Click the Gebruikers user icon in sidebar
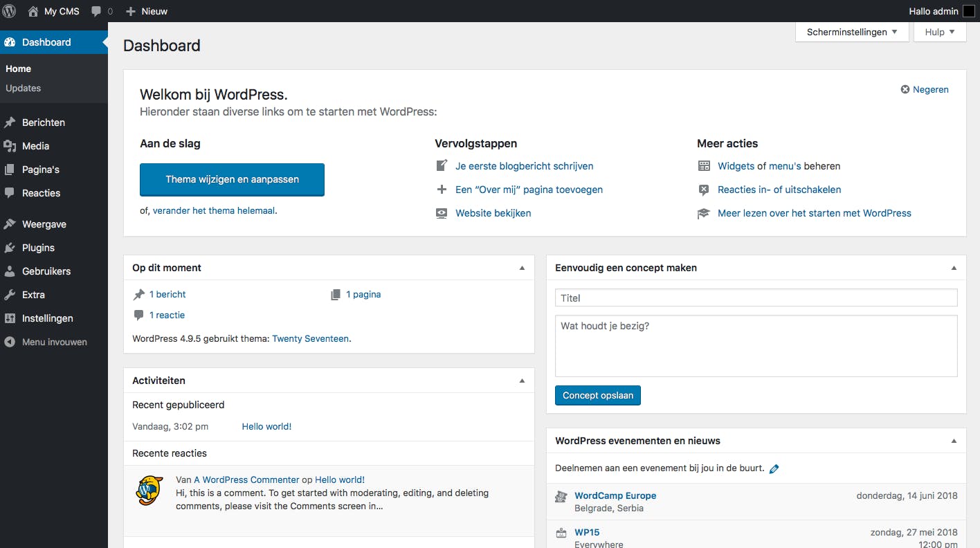 tap(10, 271)
